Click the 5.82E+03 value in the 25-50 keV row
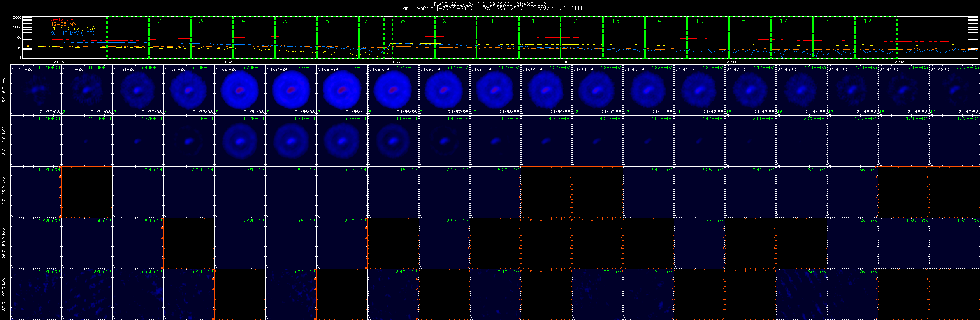The image size is (980, 320). click(x=254, y=220)
